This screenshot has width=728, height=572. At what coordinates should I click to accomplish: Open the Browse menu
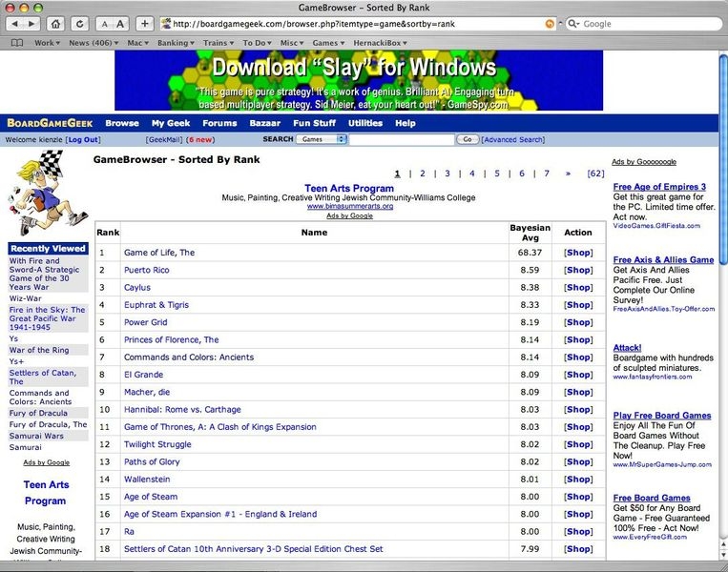click(122, 123)
